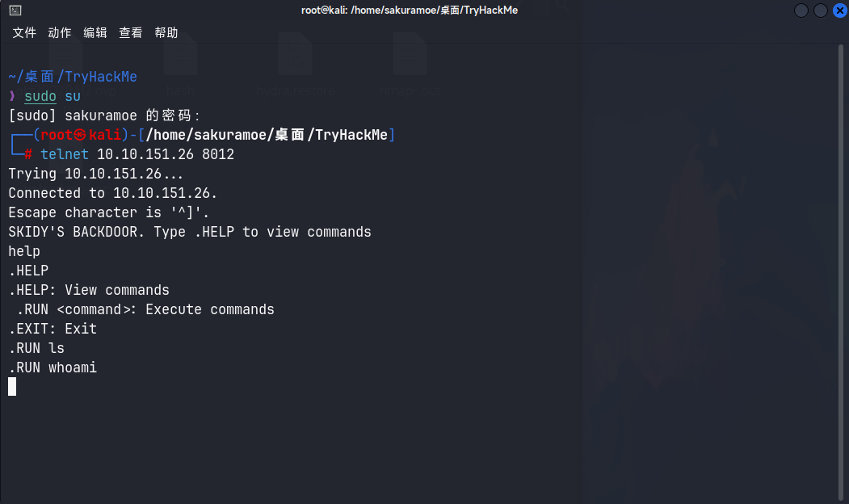Open the 文件 menu
Screen dimensions: 849x504
(x=24, y=33)
